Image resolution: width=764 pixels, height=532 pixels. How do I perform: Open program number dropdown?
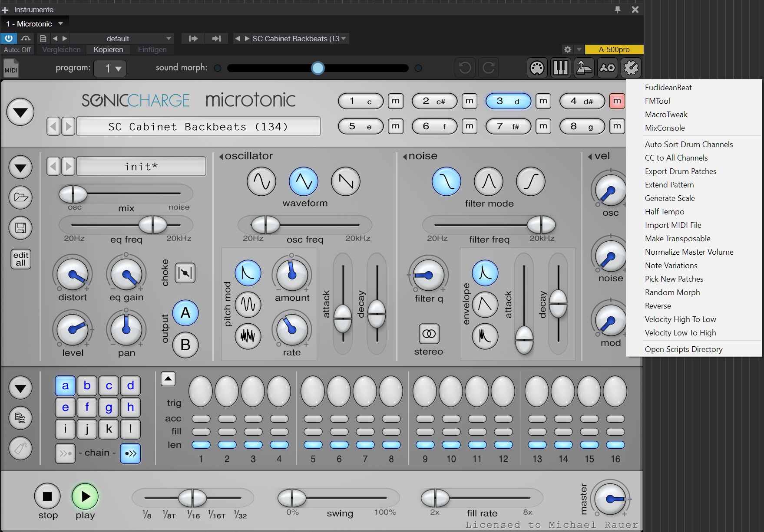[x=110, y=68]
